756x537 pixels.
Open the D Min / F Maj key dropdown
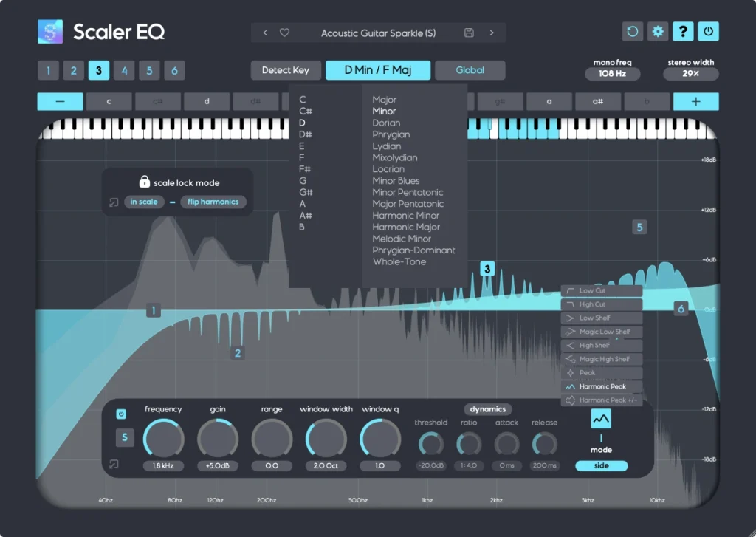pyautogui.click(x=379, y=69)
